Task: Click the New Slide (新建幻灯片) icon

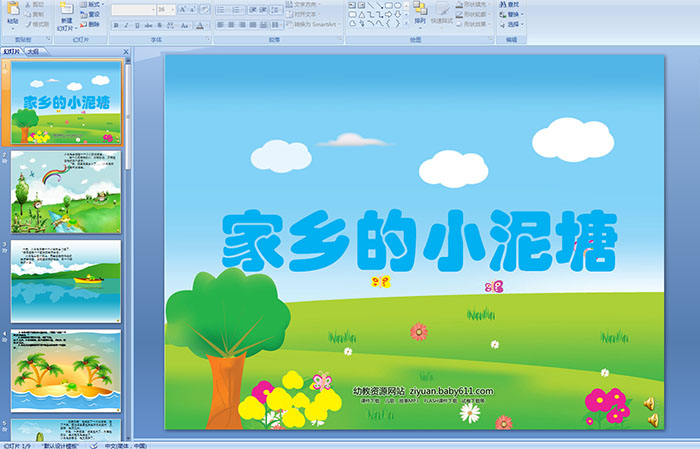Action: coord(67,9)
